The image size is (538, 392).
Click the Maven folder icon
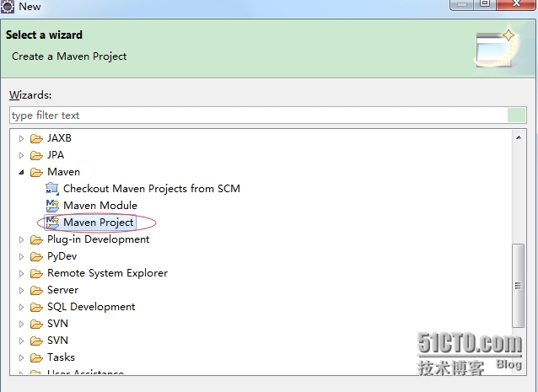[36, 172]
